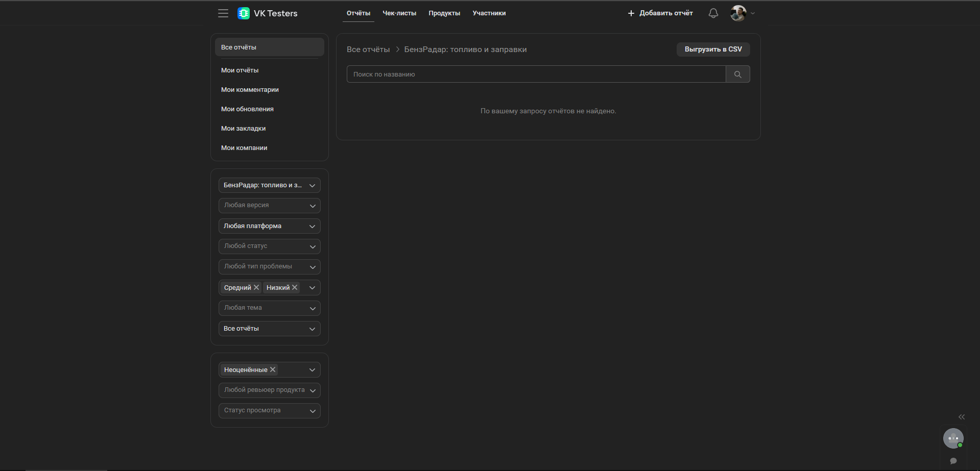Open the notifications bell

click(x=713, y=13)
